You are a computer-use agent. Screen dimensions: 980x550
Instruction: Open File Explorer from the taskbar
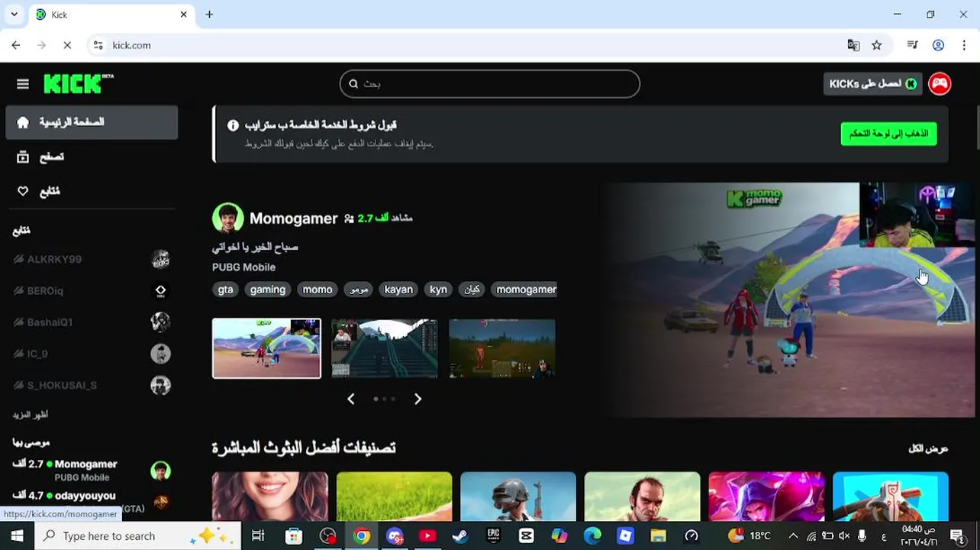[658, 535]
